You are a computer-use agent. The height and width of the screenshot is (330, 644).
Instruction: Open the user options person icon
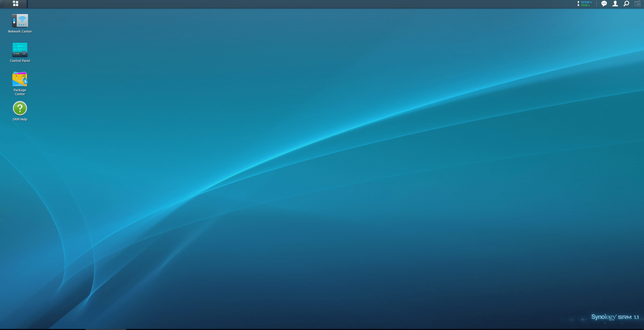(x=615, y=4)
